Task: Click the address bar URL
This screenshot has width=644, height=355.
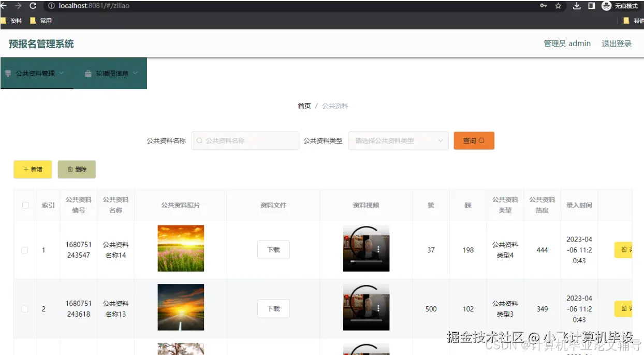Action: 94,6
